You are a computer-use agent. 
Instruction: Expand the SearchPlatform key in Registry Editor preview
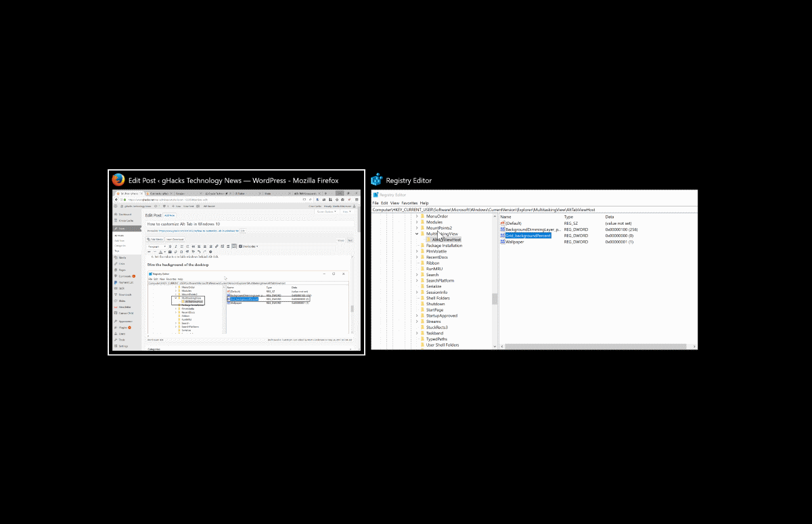(417, 280)
